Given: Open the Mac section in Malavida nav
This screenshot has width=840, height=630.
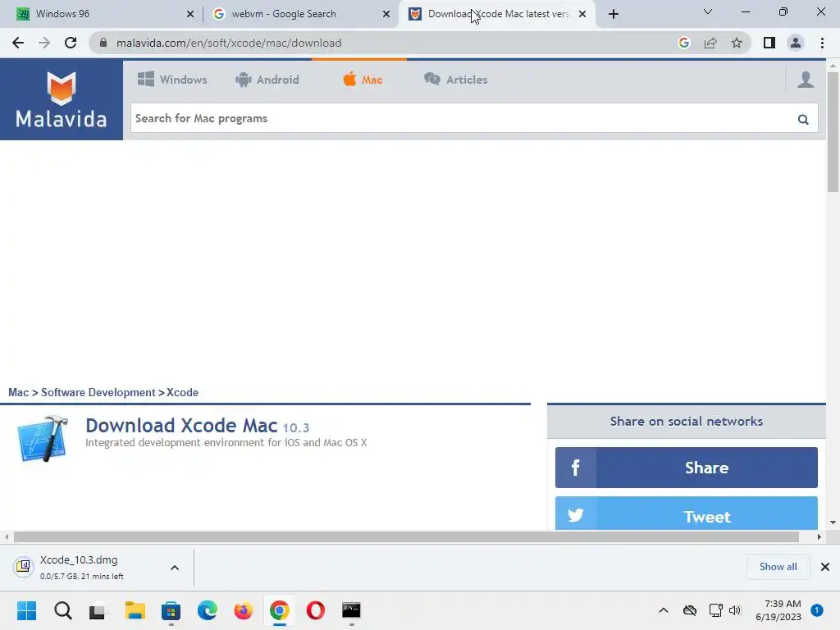Looking at the screenshot, I should click(x=363, y=80).
